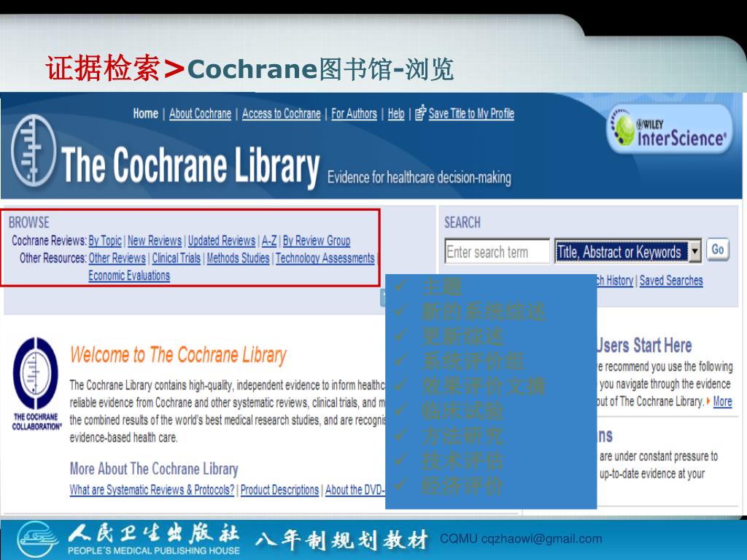Open Methods Studies resource
Image resolution: width=747 pixels, height=560 pixels.
click(x=239, y=258)
